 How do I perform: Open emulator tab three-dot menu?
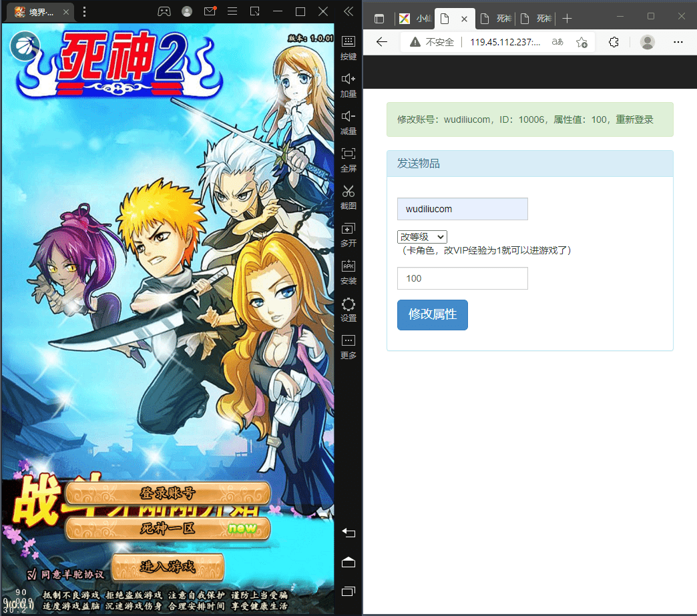point(85,11)
